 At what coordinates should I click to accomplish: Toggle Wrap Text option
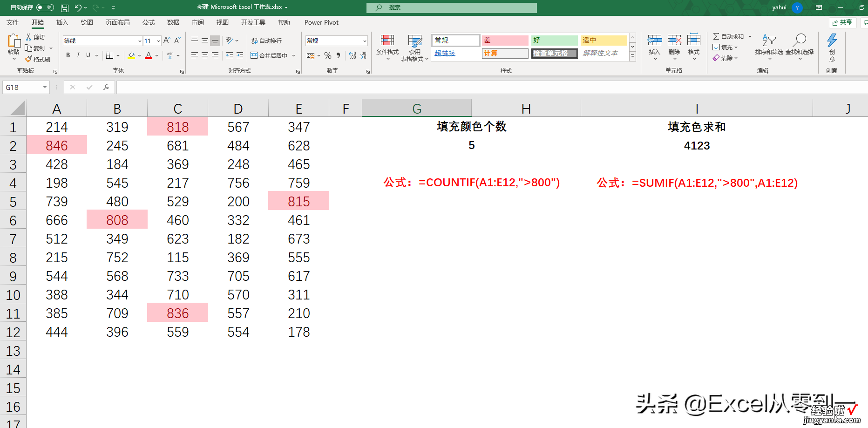[x=266, y=41]
